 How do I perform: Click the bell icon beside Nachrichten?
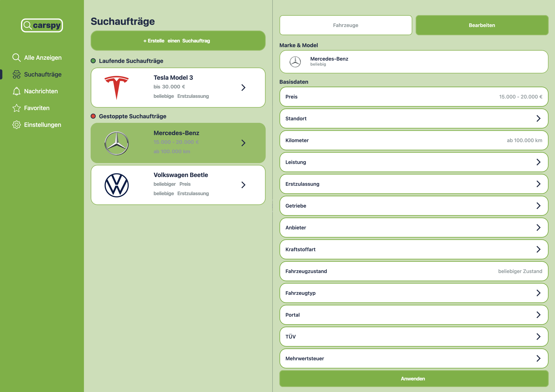(x=16, y=91)
